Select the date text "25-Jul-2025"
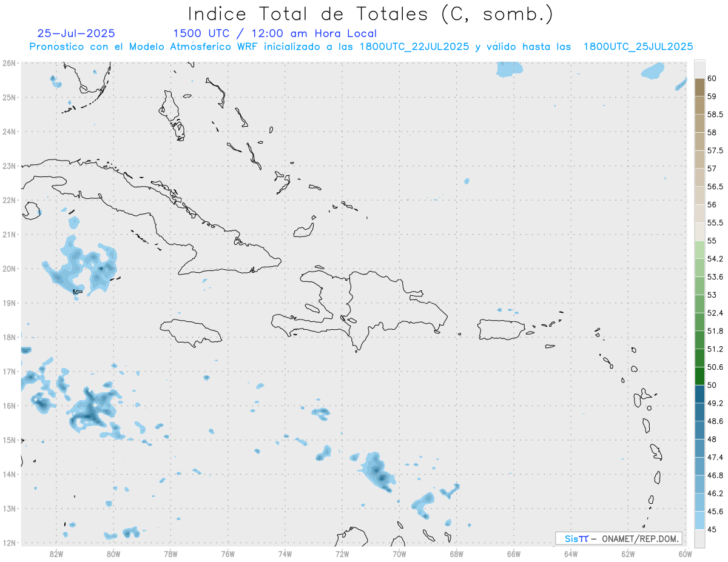The image size is (728, 562). 76,33
